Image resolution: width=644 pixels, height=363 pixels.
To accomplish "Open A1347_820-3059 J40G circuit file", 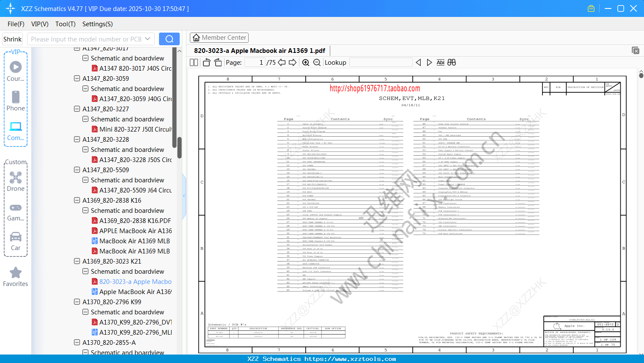I will pyautogui.click(x=136, y=99).
